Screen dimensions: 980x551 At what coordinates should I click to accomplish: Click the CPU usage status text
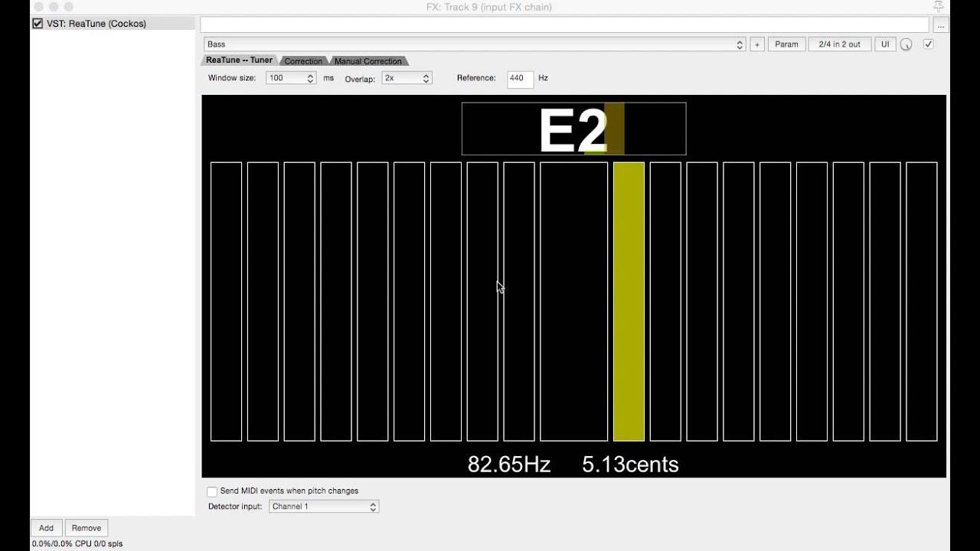77,544
